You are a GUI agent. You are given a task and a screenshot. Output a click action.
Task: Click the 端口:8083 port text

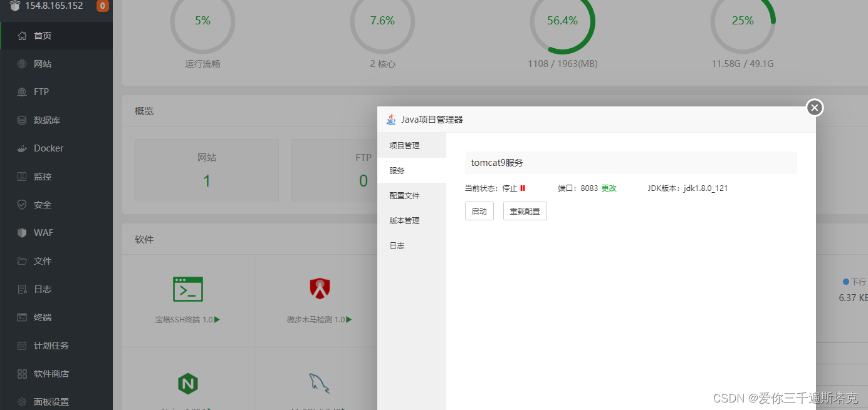(578, 188)
